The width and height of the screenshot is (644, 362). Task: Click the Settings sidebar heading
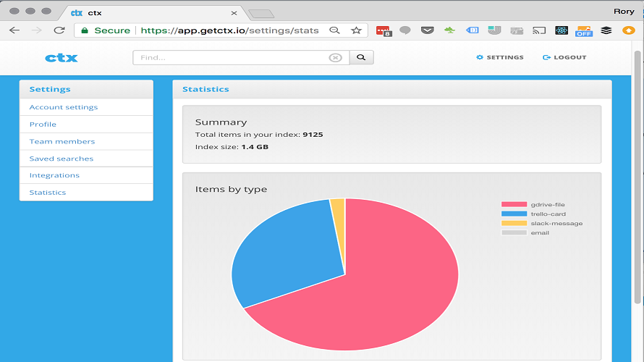click(50, 89)
